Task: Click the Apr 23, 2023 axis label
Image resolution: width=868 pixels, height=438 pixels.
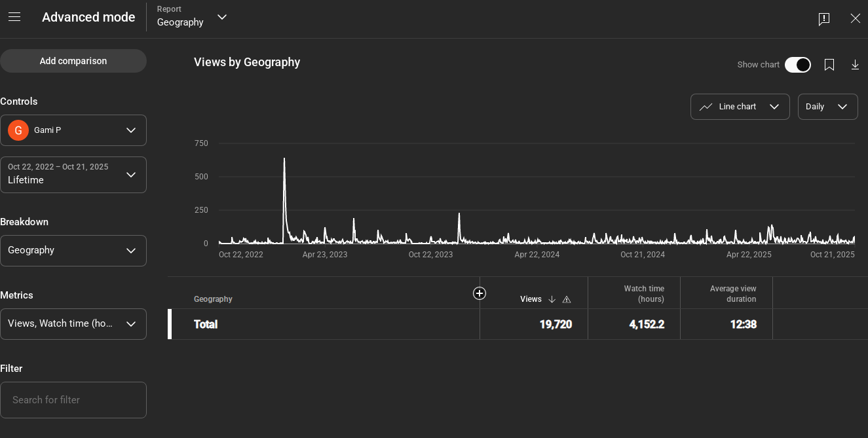Action: [x=325, y=255]
